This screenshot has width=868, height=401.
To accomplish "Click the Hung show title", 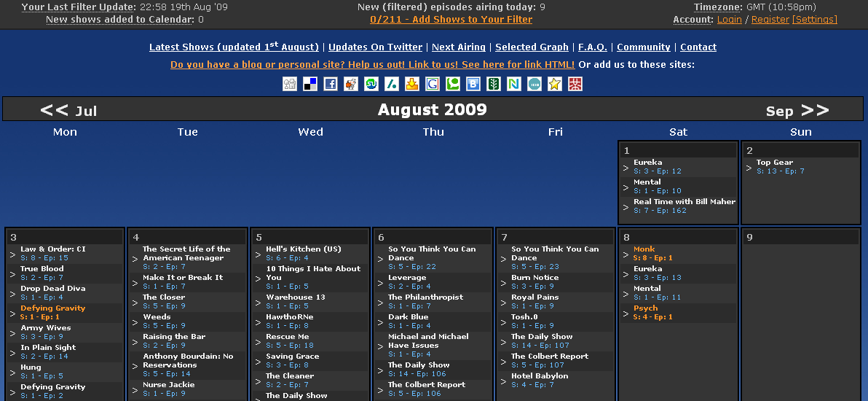I will click(x=31, y=367).
